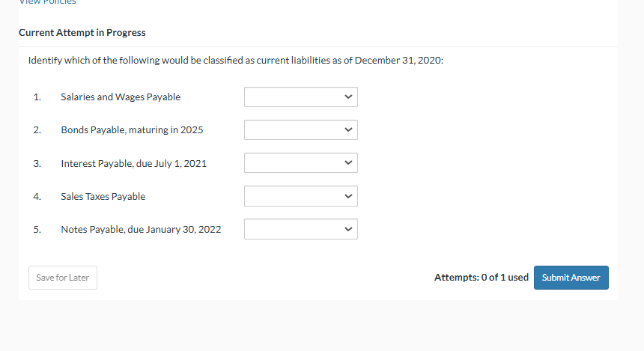This screenshot has width=644, height=351.
Task: Open dropdown for Interest Payable, due July 1
Action: coord(300,162)
